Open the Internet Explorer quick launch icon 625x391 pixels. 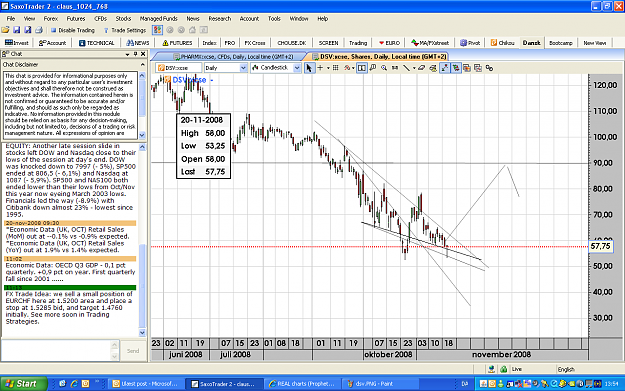coord(74,383)
